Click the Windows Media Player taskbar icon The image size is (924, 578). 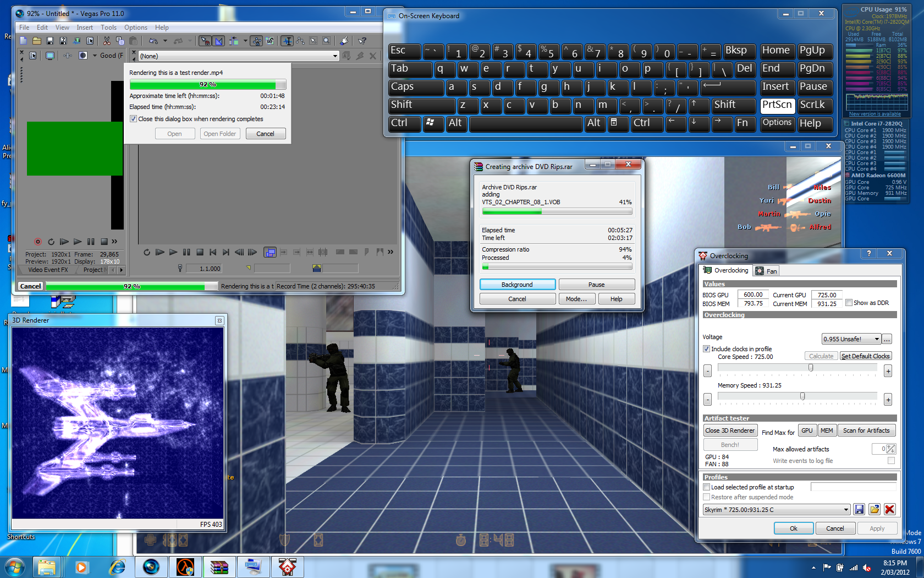(x=81, y=566)
